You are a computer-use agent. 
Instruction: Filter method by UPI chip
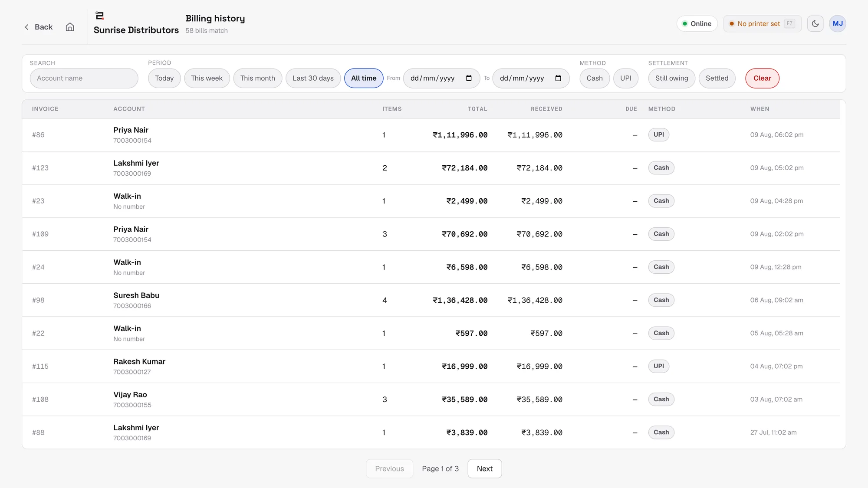(625, 78)
